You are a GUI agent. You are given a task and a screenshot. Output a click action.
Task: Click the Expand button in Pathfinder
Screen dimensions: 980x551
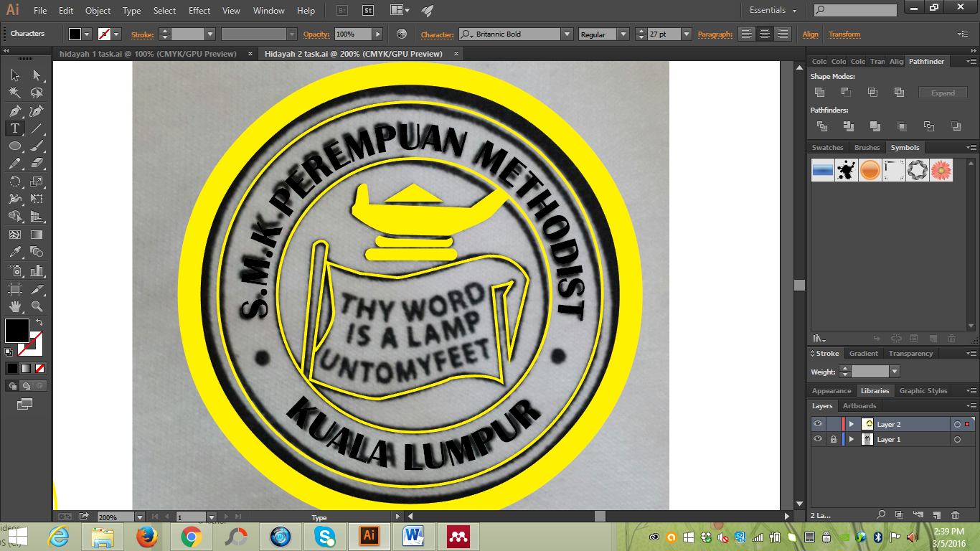coord(943,93)
